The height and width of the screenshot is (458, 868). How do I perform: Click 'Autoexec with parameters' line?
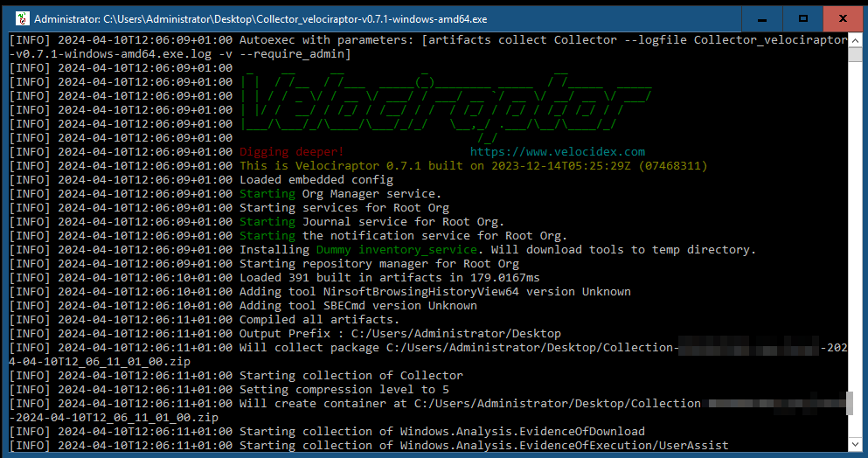[544, 40]
